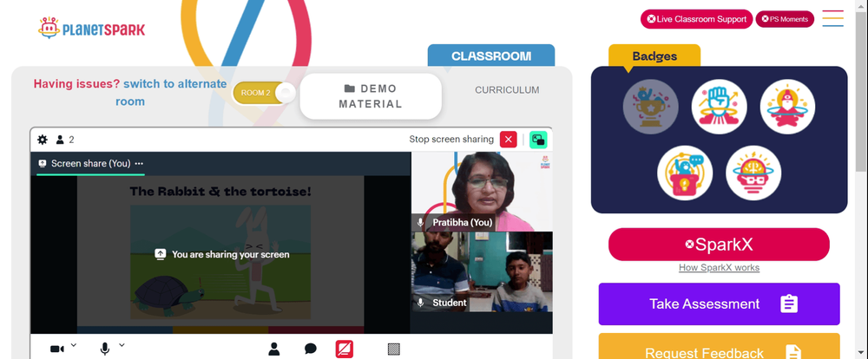This screenshot has width=868, height=359.
Task: Open video call settings gear
Action: [42, 140]
